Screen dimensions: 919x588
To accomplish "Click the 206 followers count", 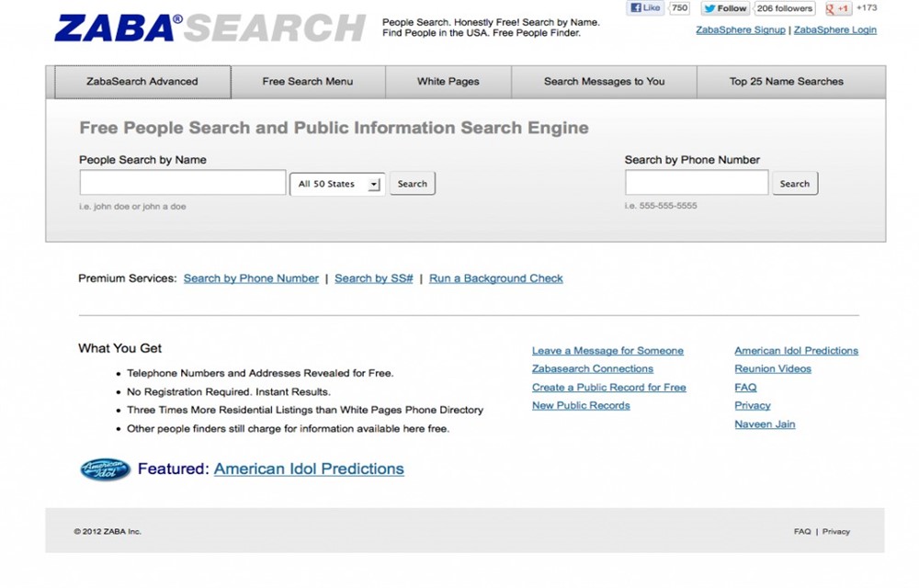I will click(784, 8).
